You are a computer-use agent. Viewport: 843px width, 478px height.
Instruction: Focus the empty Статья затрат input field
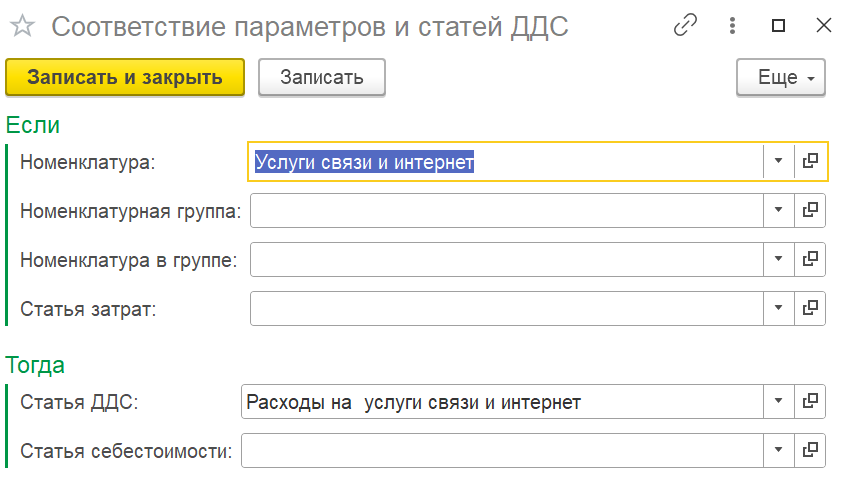tap(506, 308)
